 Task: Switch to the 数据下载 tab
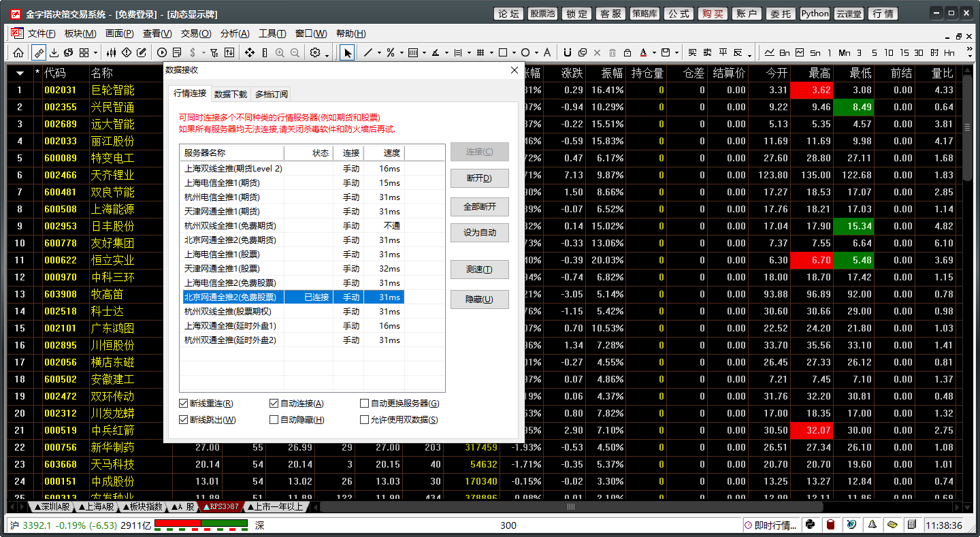pyautogui.click(x=230, y=94)
